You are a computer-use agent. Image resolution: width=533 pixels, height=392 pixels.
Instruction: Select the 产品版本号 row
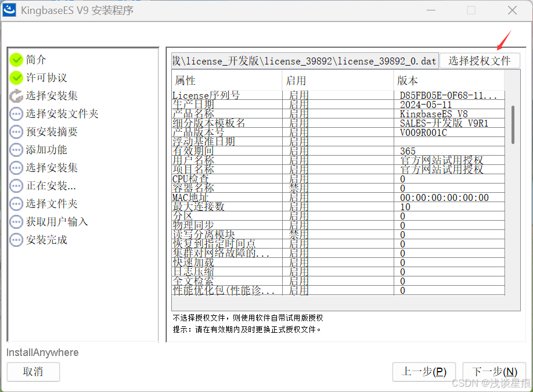coord(338,132)
